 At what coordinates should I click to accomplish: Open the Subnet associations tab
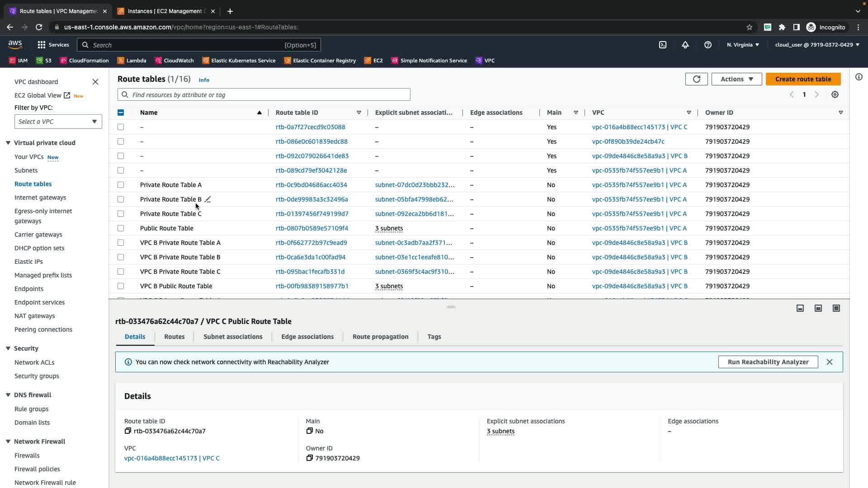pos(232,337)
